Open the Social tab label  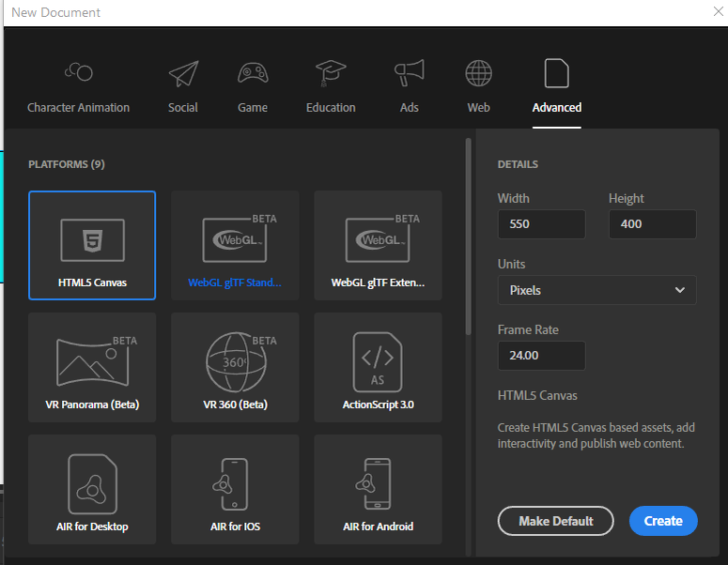[183, 108]
